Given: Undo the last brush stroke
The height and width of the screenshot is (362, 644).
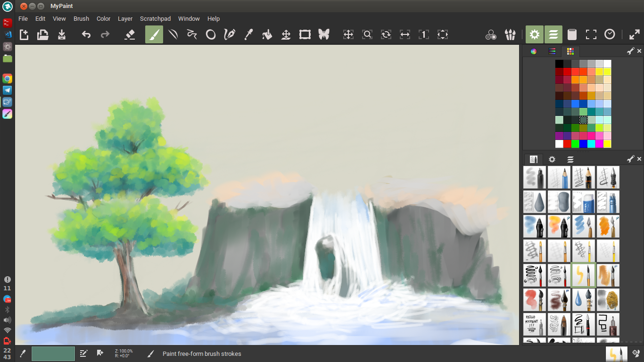Looking at the screenshot, I should [x=85, y=34].
